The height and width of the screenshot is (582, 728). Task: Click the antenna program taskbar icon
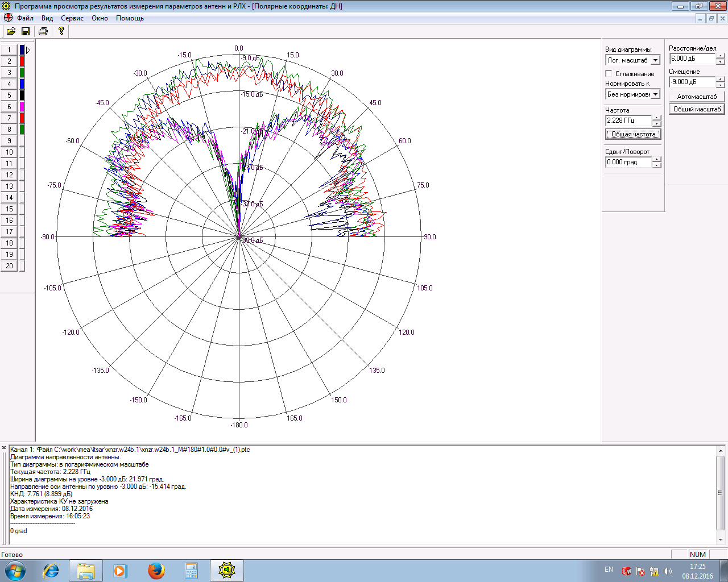point(226,570)
